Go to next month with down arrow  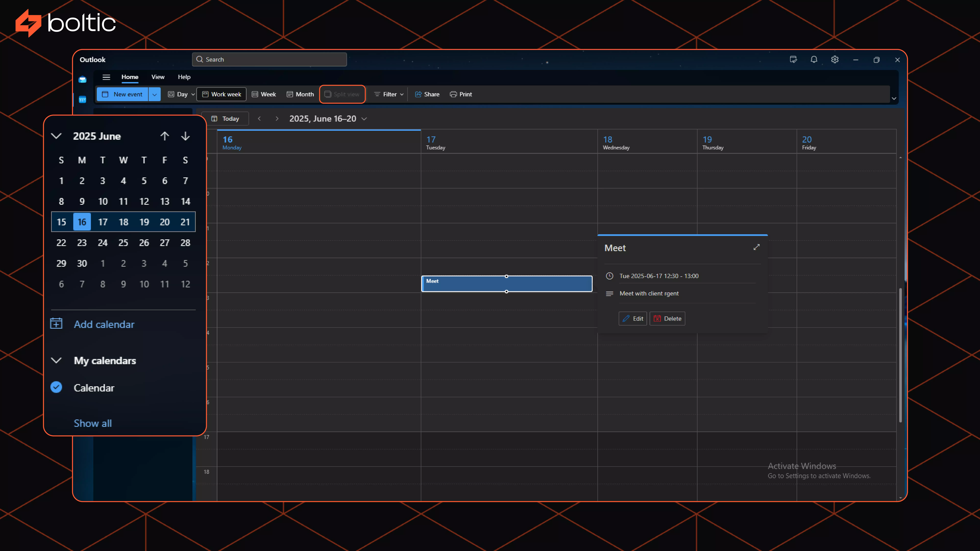coord(185,136)
